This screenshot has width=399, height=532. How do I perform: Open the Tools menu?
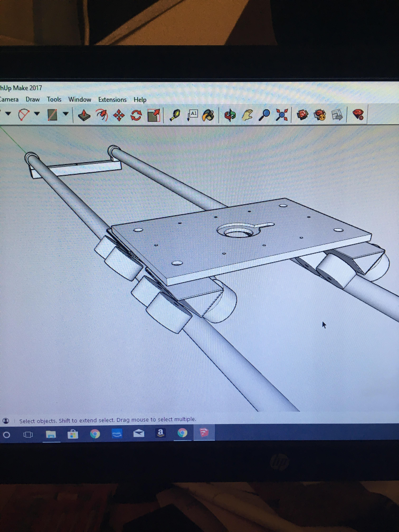click(54, 99)
